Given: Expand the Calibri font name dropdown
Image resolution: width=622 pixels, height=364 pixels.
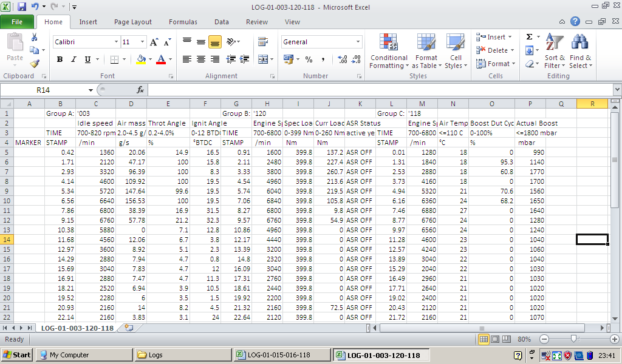Looking at the screenshot, I should pos(116,42).
